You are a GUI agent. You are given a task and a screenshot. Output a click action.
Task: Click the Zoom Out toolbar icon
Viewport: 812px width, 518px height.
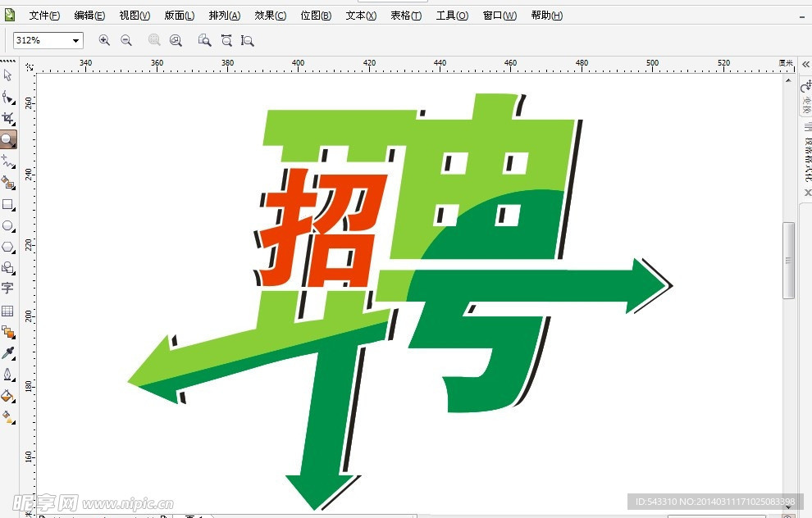pos(125,39)
